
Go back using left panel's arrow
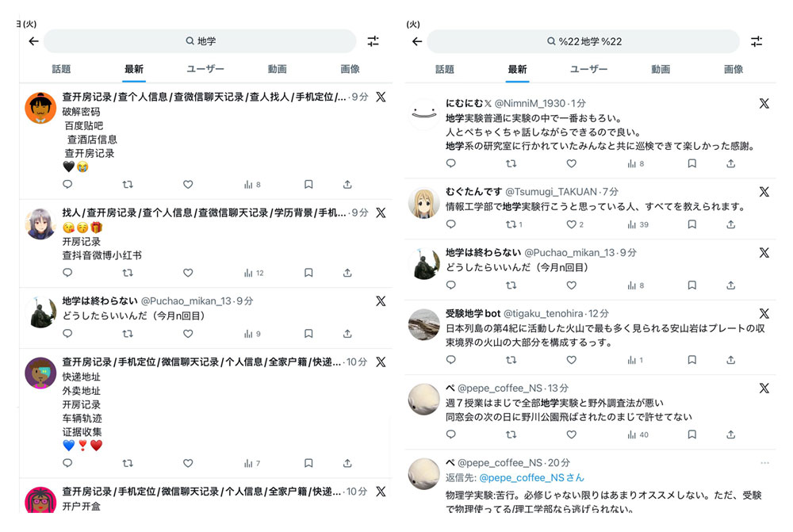[x=34, y=41]
